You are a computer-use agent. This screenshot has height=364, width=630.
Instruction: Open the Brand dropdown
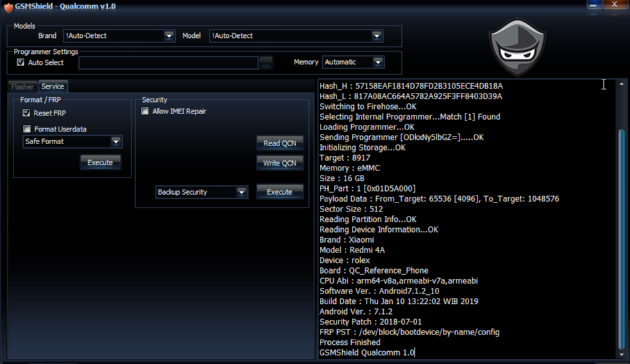[x=169, y=36]
